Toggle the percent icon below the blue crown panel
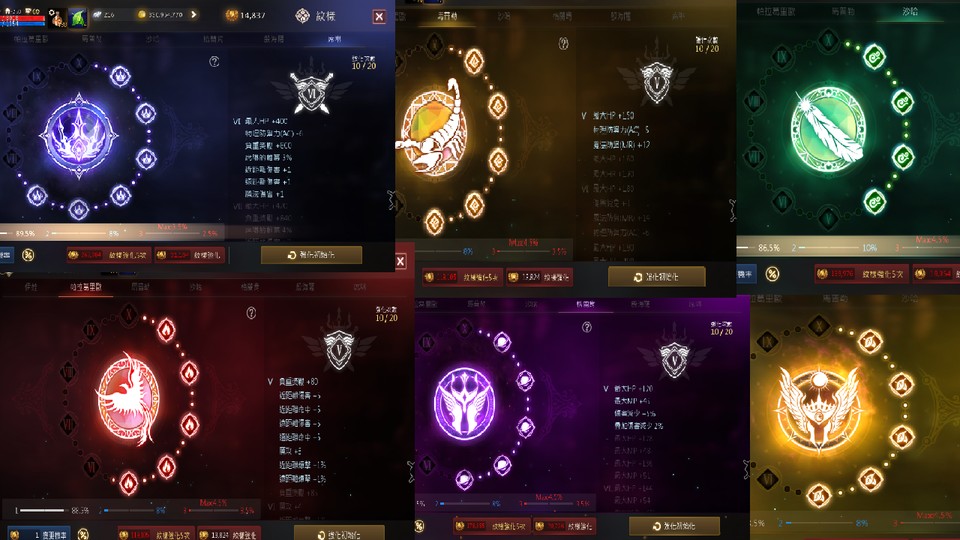Image resolution: width=960 pixels, height=540 pixels. [x=28, y=255]
